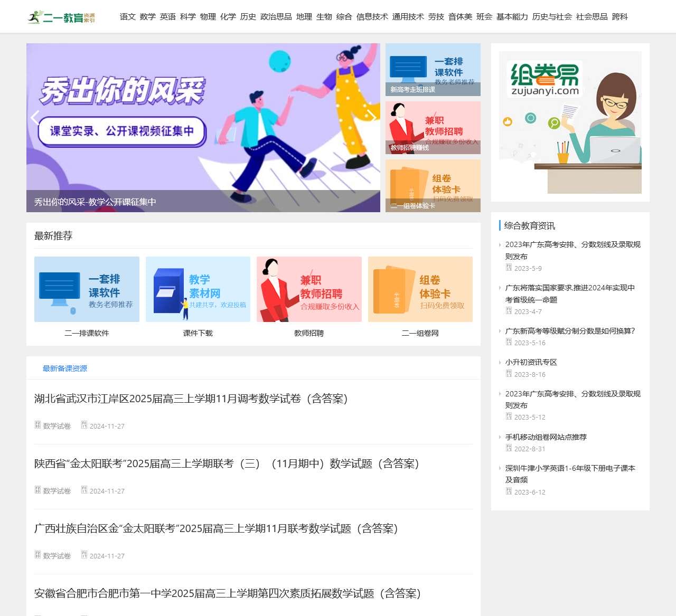Open the 地理 subject menu
The width and height of the screenshot is (676, 616).
pos(304,17)
